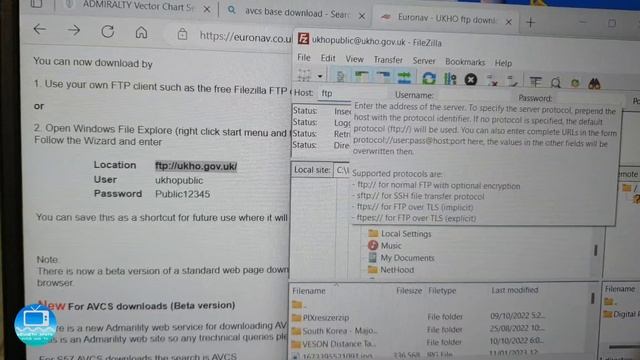Toggle local directory tree icon
This screenshot has width=640, height=360.
point(361,76)
